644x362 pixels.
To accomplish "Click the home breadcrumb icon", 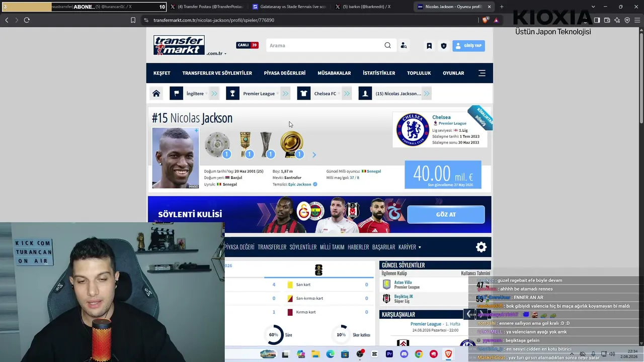I will (x=156, y=94).
